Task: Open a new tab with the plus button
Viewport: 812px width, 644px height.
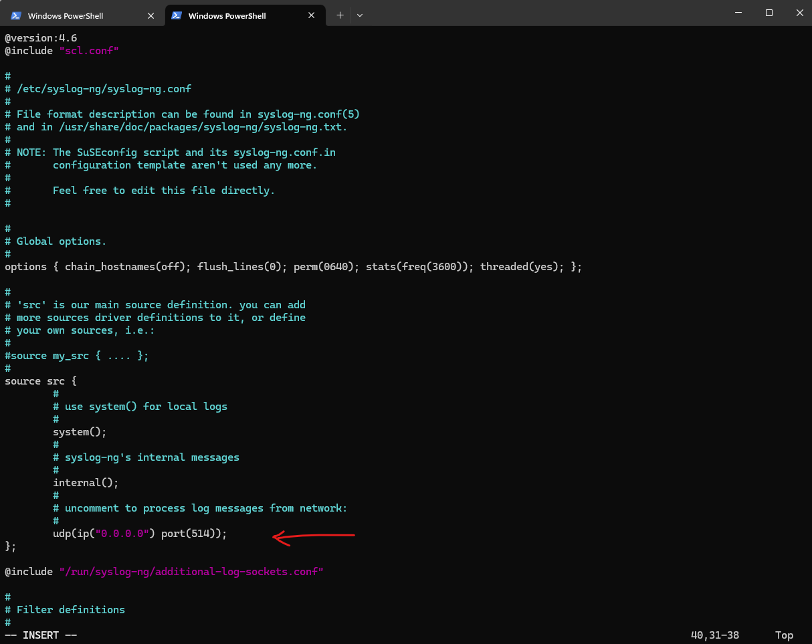Action: (x=340, y=15)
